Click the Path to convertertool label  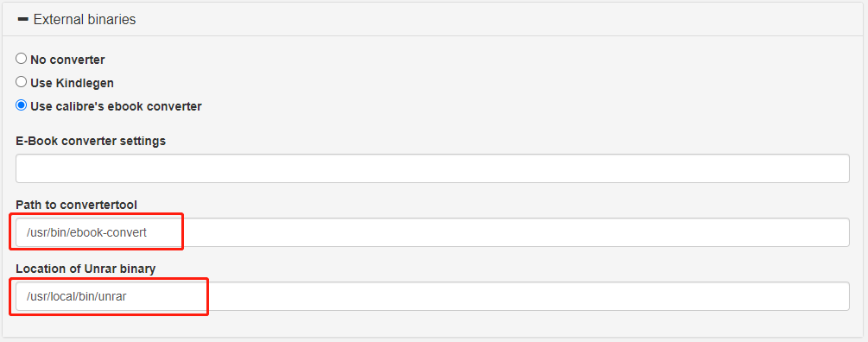tap(76, 205)
